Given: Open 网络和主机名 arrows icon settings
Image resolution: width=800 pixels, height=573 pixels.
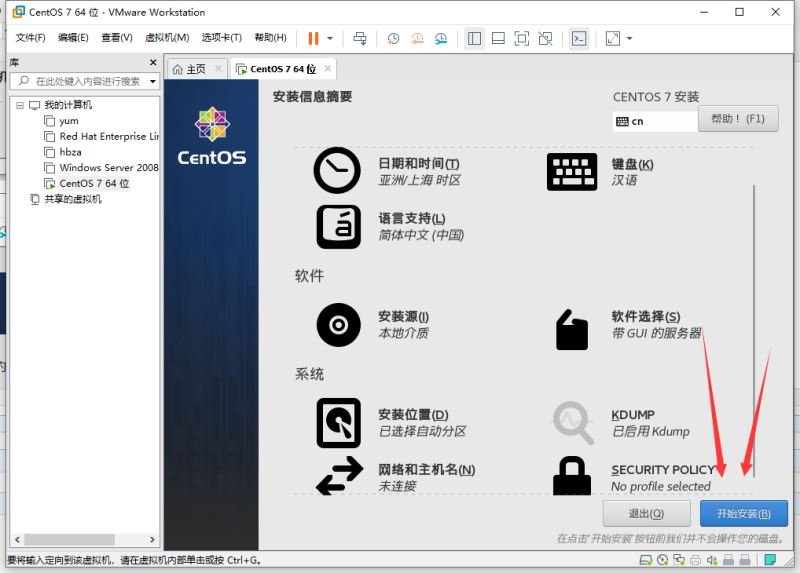Looking at the screenshot, I should pyautogui.click(x=339, y=476).
